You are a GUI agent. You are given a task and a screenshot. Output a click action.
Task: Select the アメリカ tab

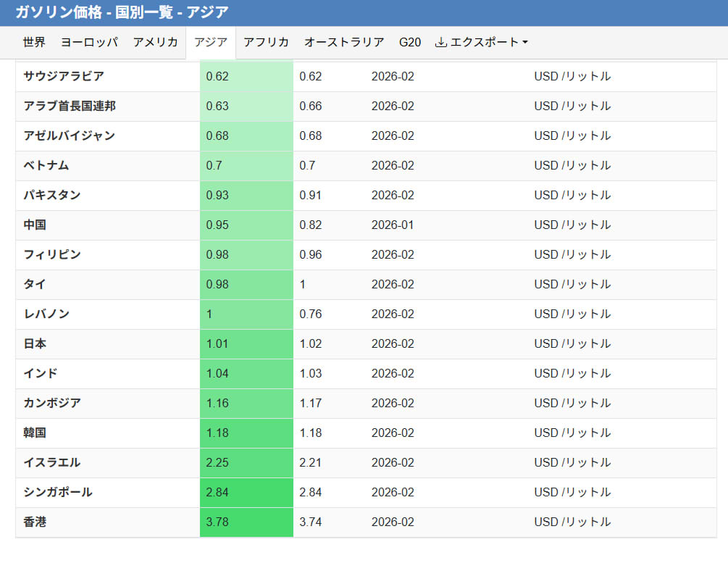coord(155,42)
